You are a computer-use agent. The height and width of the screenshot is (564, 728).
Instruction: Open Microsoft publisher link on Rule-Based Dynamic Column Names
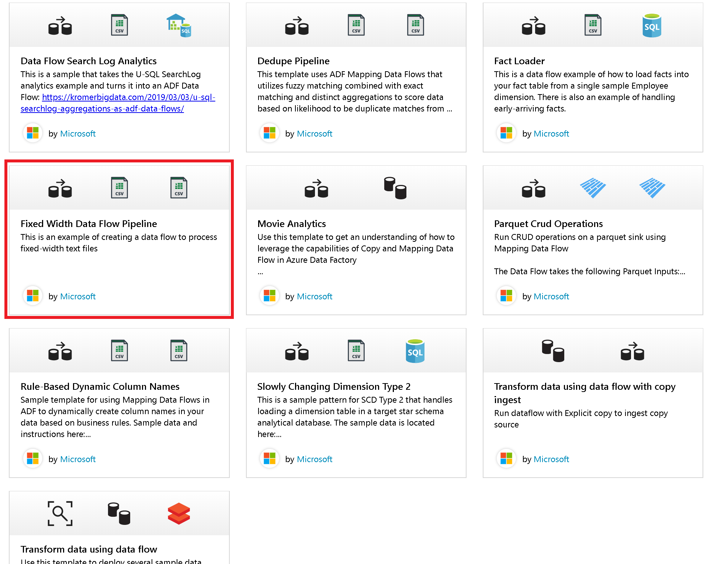[78, 459]
